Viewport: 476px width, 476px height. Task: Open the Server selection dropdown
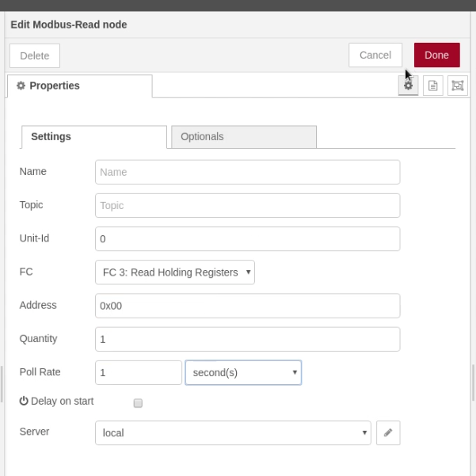pos(233,432)
